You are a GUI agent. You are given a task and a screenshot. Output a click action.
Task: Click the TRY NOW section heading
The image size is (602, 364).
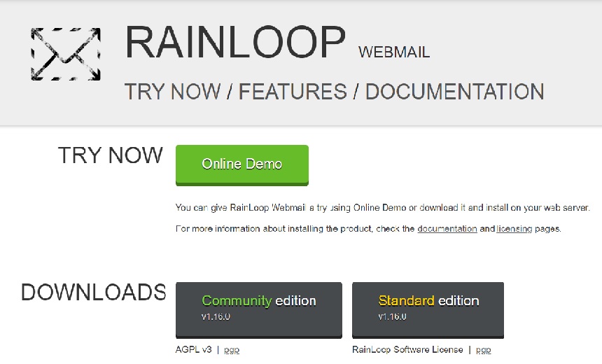pos(111,155)
